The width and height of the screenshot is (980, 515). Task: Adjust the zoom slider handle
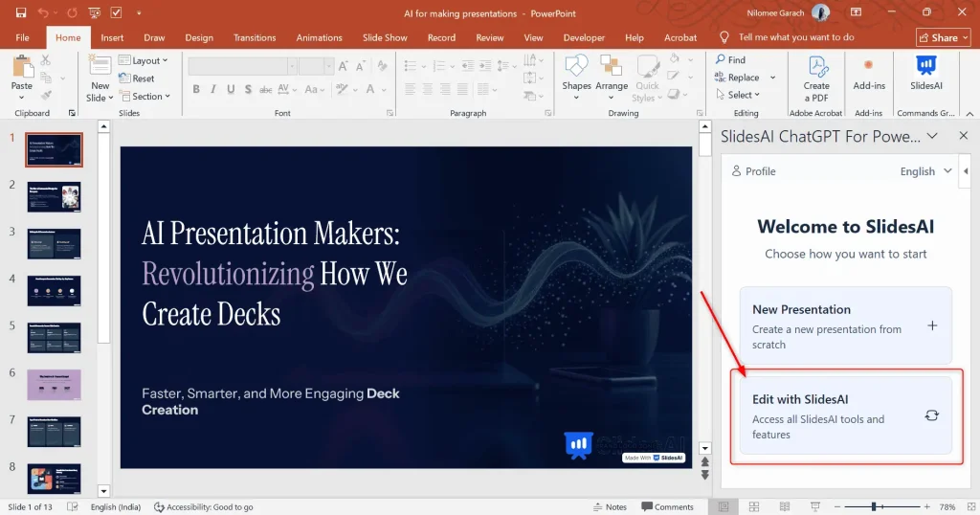point(874,507)
